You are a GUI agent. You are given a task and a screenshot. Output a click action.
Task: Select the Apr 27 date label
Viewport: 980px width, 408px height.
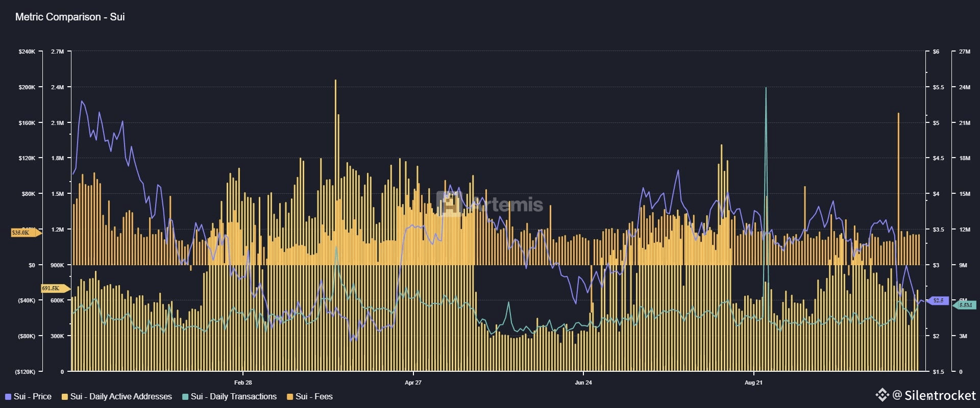[x=413, y=382]
